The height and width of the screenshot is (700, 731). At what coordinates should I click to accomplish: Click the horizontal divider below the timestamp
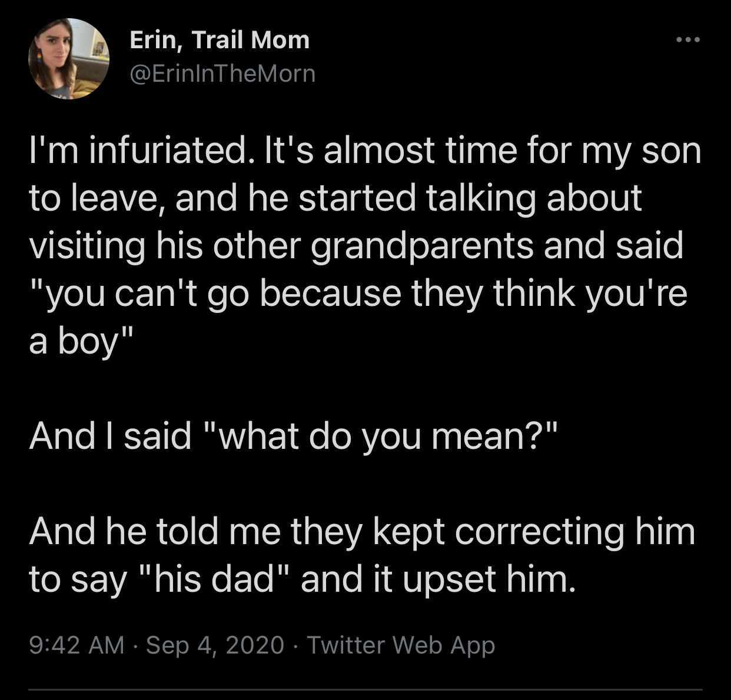(365, 689)
